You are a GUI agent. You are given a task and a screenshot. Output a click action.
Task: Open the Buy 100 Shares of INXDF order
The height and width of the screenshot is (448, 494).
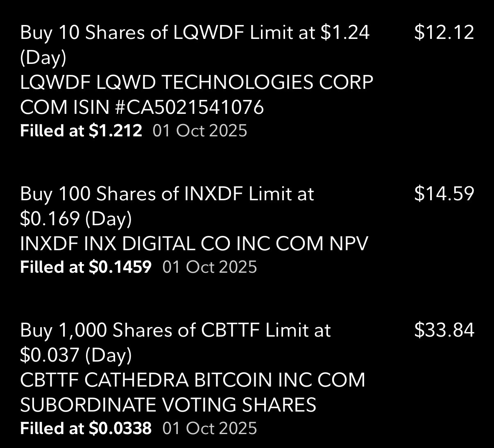[167, 194]
